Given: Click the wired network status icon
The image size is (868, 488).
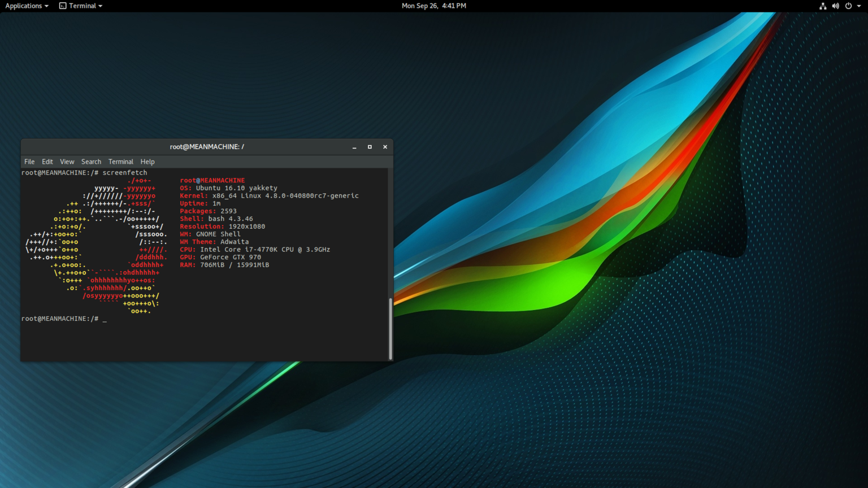Looking at the screenshot, I should 823,6.
